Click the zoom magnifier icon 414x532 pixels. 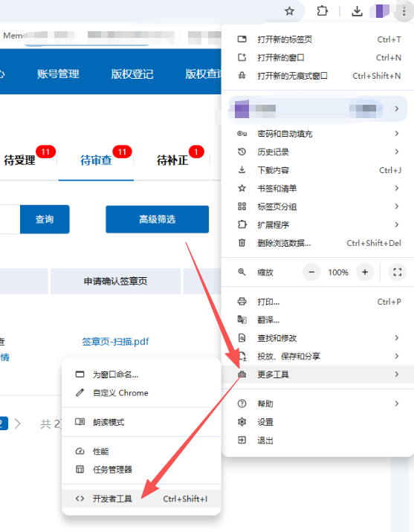(x=242, y=272)
